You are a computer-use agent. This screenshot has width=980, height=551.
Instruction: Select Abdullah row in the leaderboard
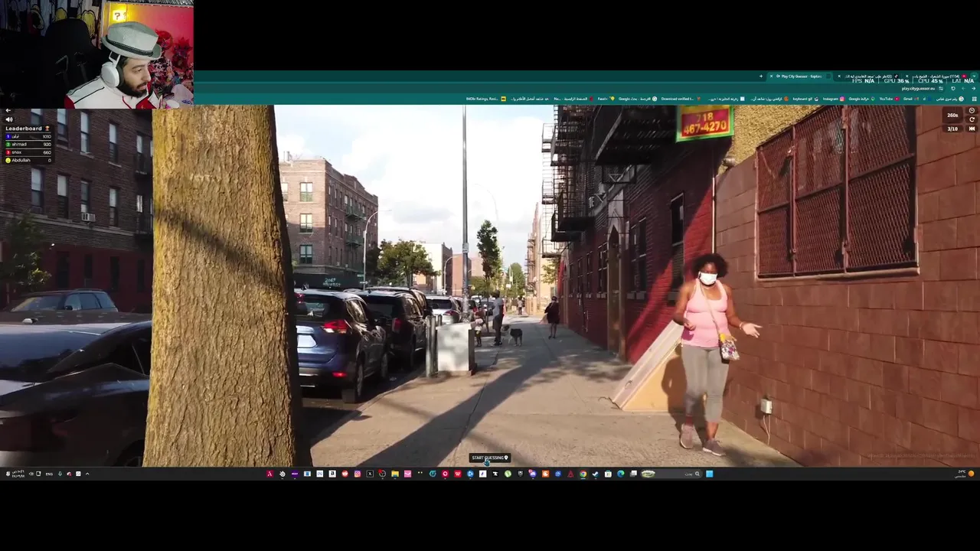click(x=28, y=161)
